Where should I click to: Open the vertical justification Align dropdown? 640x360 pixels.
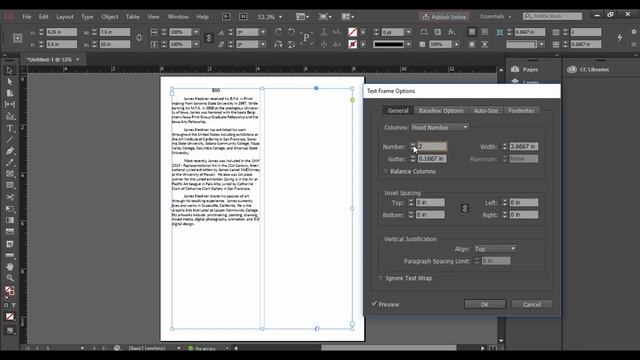pos(495,249)
